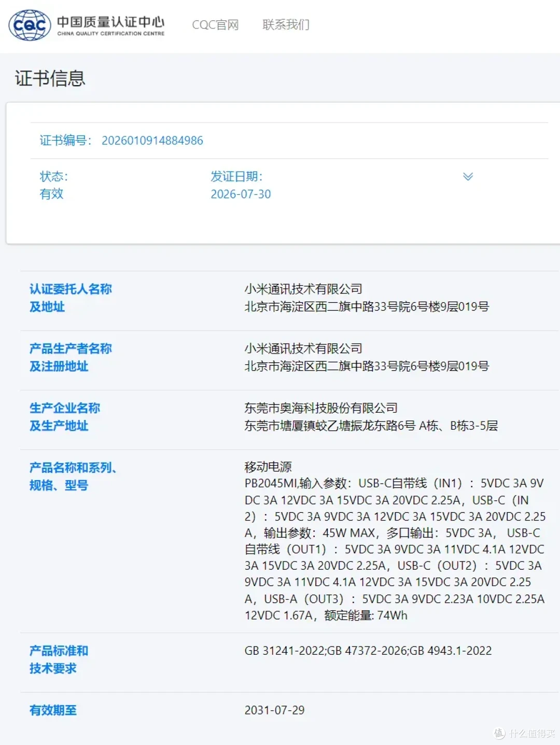Click the 证书编号 label
This screenshot has width=560, height=745.
pos(65,140)
